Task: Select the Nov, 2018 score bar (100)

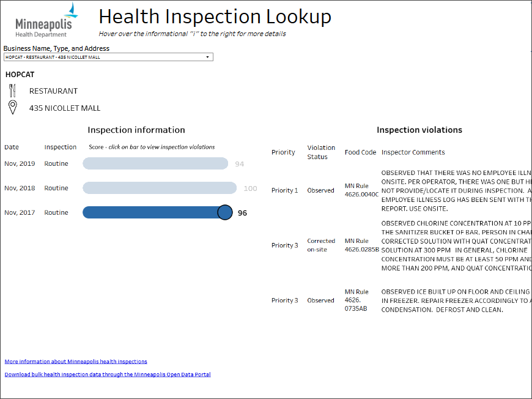Action: coord(160,188)
